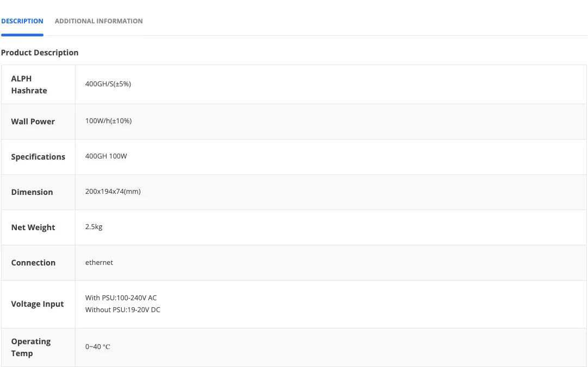Click the Wall Power row label

tap(33, 122)
